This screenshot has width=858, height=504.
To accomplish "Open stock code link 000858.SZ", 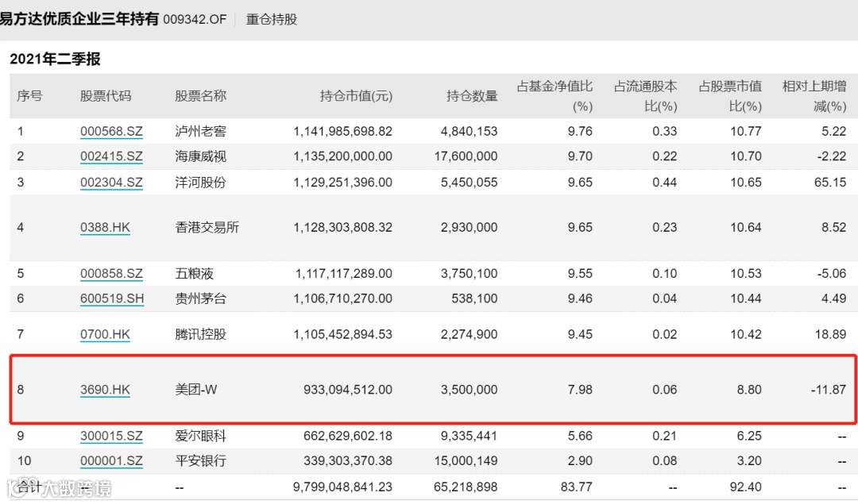I will pyautogui.click(x=111, y=273).
